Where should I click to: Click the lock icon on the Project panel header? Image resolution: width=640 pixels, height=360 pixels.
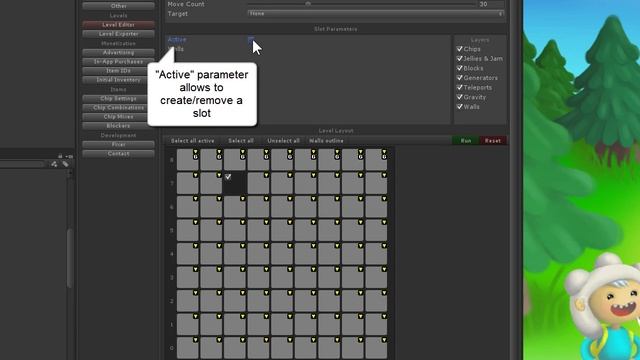60,156
